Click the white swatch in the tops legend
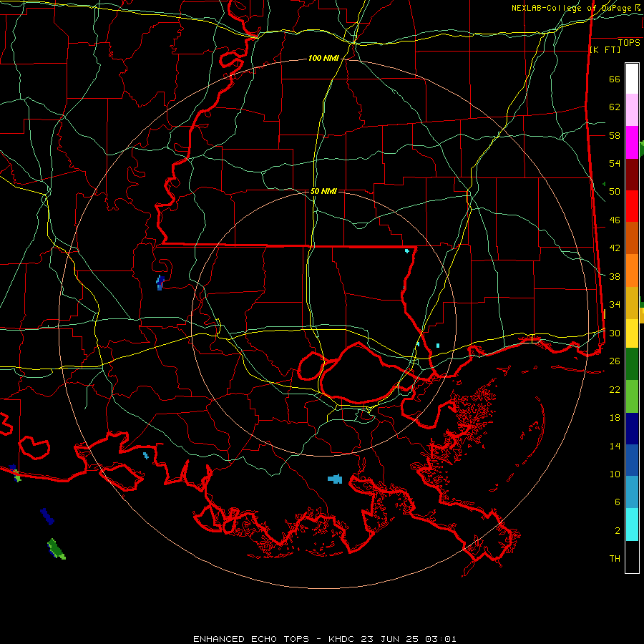 [x=632, y=79]
